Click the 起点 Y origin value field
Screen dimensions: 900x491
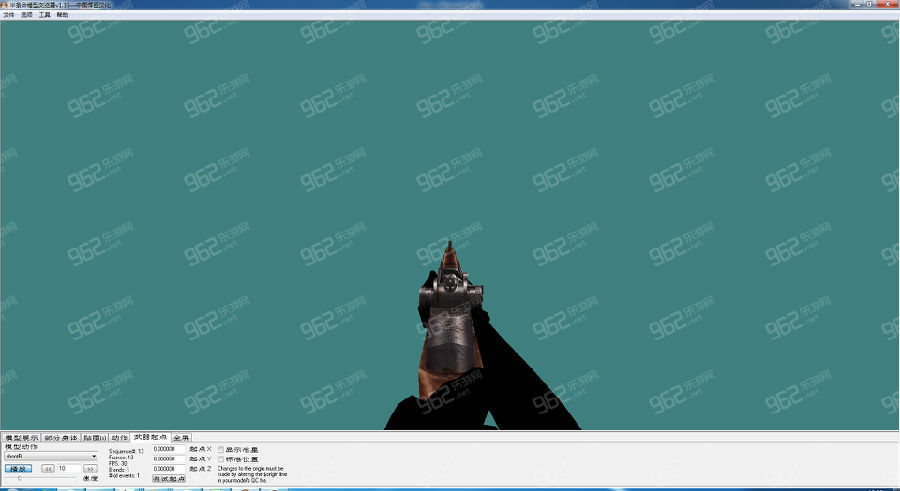(169, 459)
